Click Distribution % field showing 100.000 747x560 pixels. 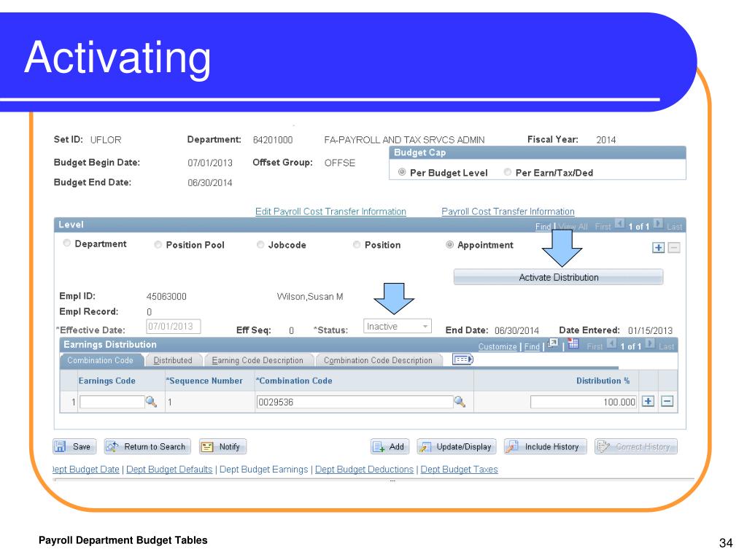tap(584, 402)
